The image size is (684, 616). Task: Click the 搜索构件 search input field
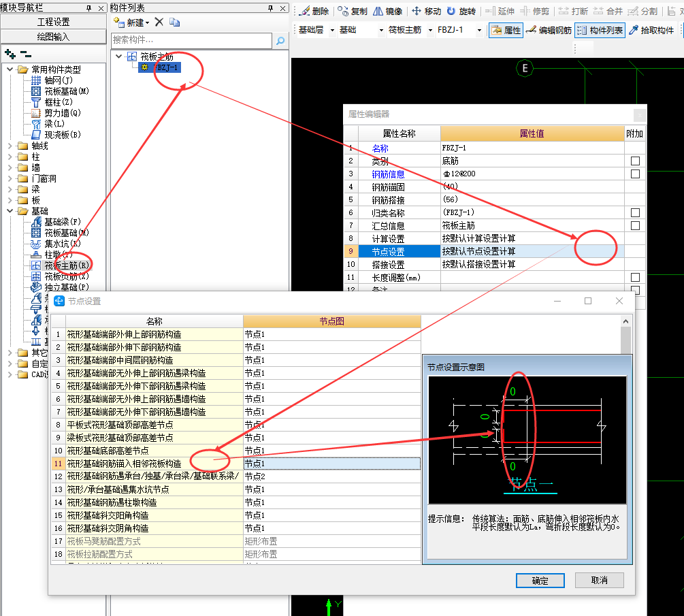(191, 41)
